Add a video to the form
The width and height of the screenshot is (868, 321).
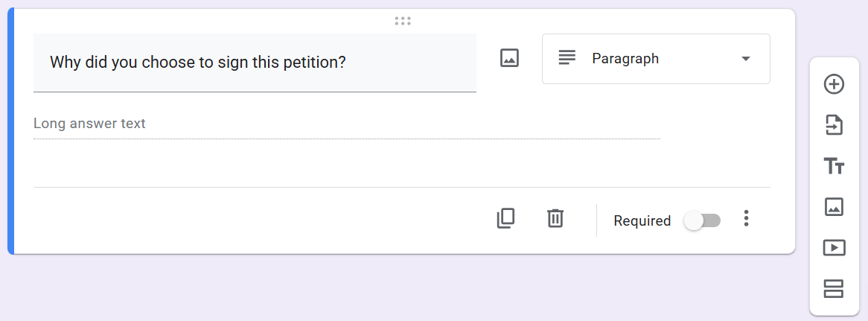tap(834, 247)
